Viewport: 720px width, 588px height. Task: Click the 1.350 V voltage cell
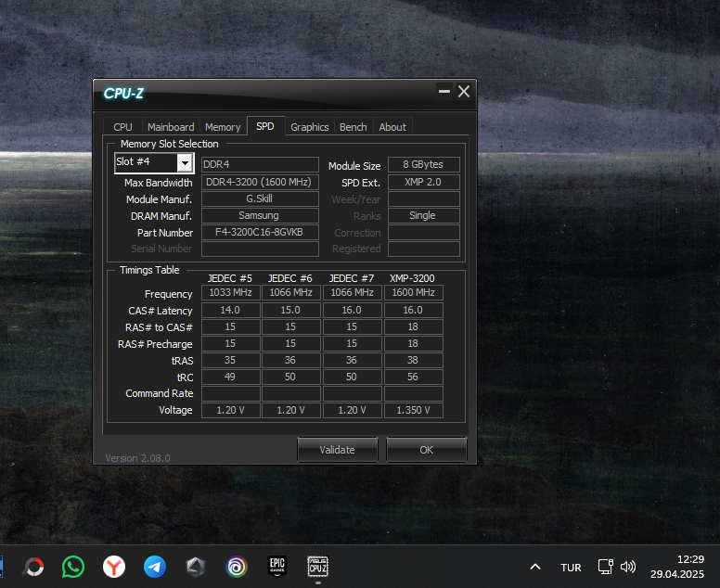coord(413,410)
